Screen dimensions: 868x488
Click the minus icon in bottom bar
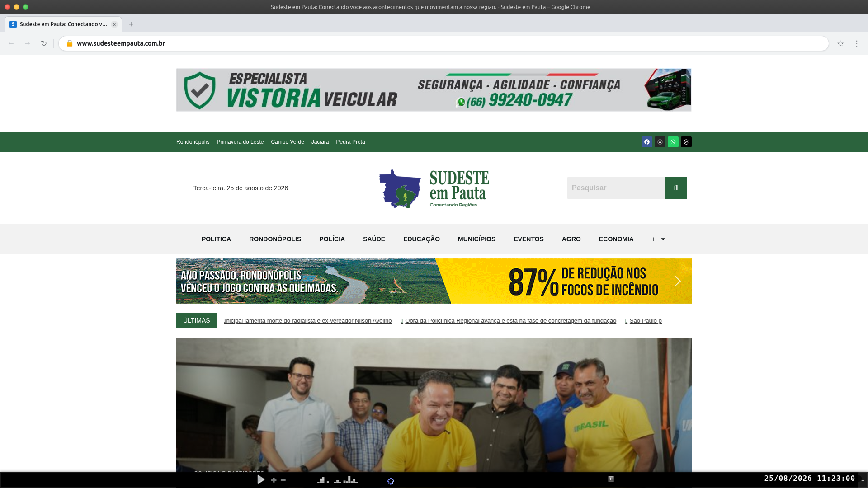pyautogui.click(x=283, y=480)
